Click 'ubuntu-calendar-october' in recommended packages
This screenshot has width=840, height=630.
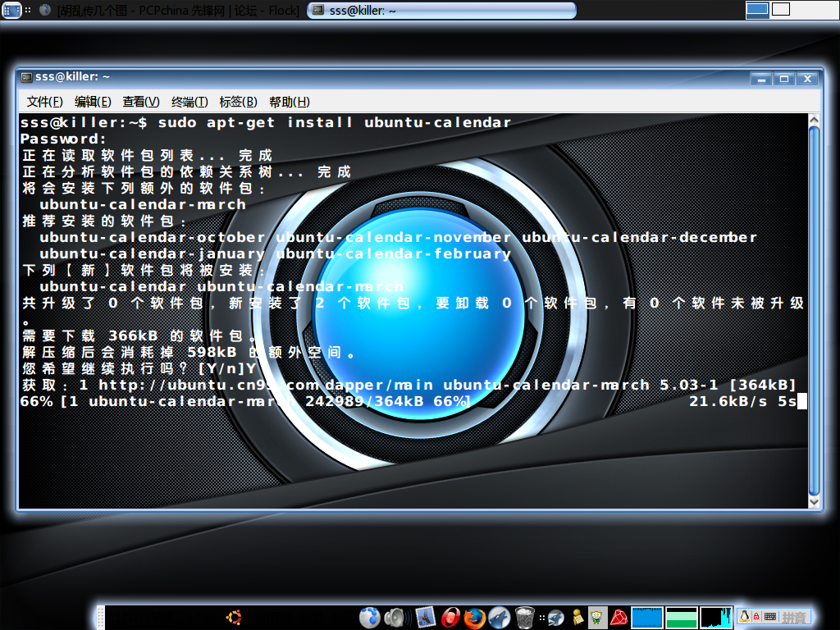click(153, 237)
